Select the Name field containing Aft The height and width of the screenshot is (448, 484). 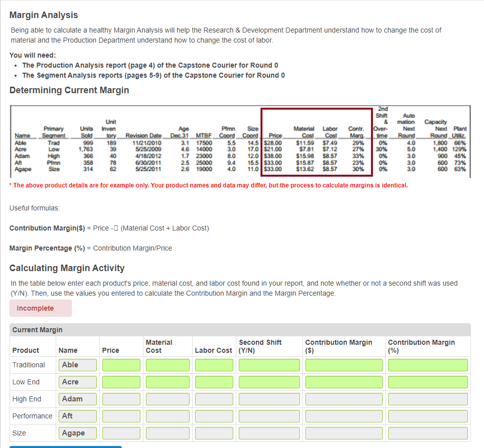click(77, 416)
